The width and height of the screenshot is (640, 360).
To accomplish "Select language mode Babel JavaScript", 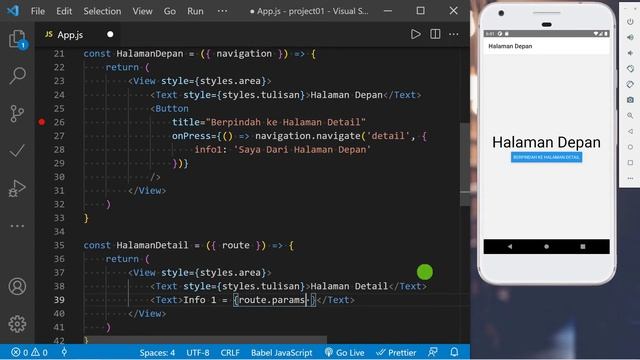I will click(282, 353).
